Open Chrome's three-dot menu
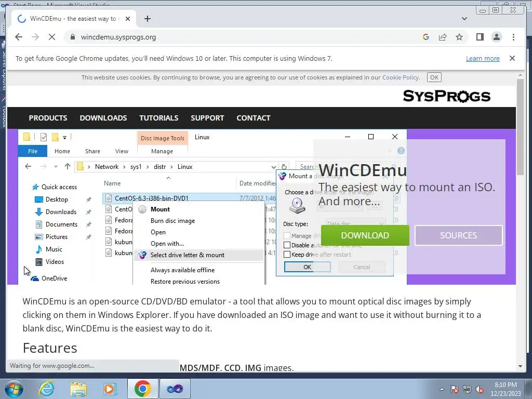The height and width of the screenshot is (399, 532). click(513, 37)
